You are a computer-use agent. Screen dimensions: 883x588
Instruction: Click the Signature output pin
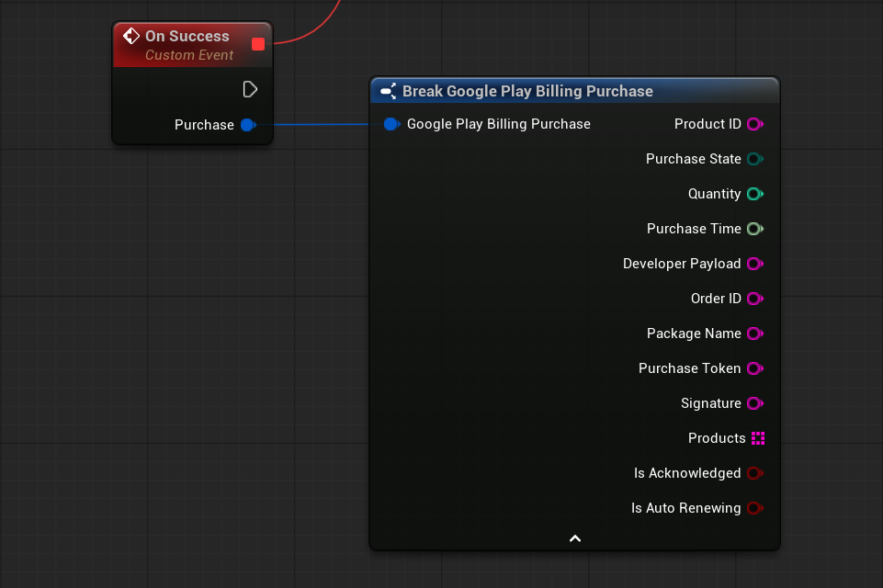click(755, 403)
